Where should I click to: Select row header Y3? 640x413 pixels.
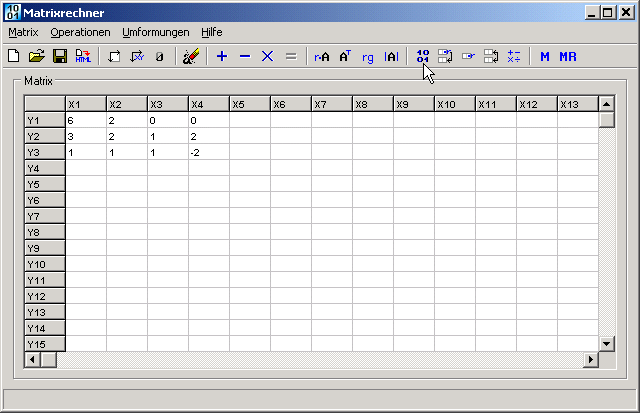click(45, 152)
